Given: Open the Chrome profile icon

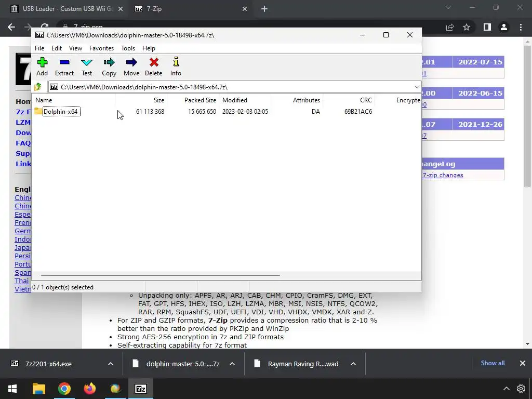Looking at the screenshot, I should coord(504,27).
